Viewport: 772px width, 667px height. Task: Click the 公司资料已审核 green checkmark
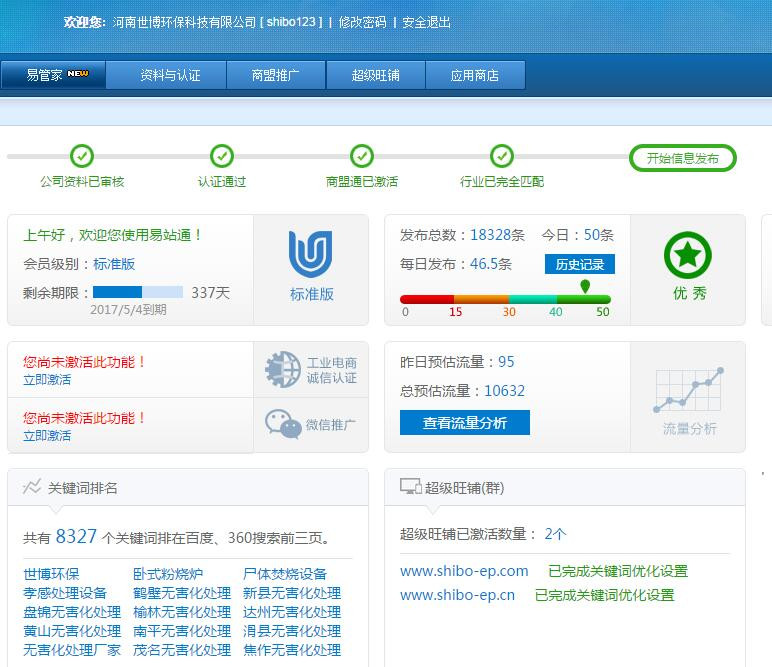[x=82, y=156]
